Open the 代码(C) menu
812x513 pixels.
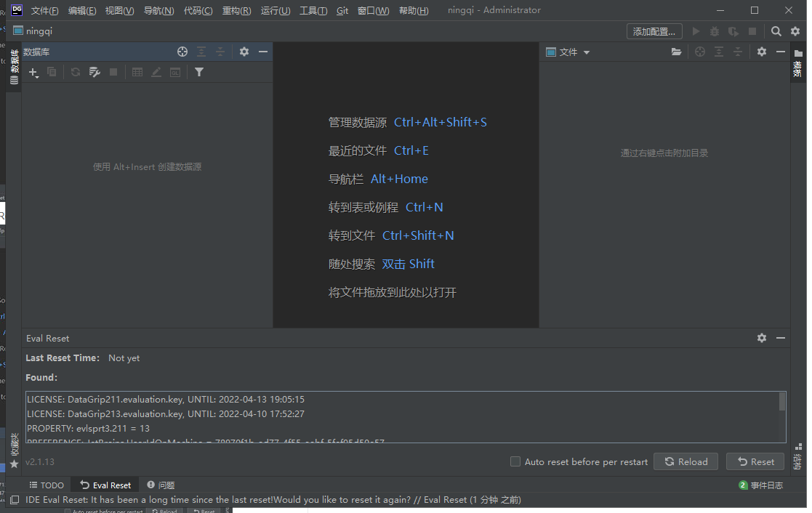tap(198, 10)
